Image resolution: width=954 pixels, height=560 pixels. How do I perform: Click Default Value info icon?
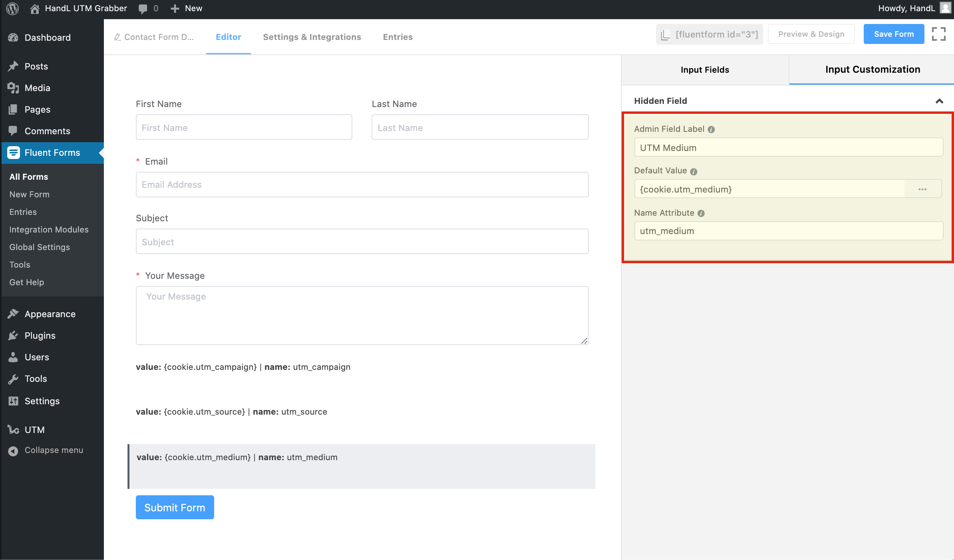coord(694,171)
